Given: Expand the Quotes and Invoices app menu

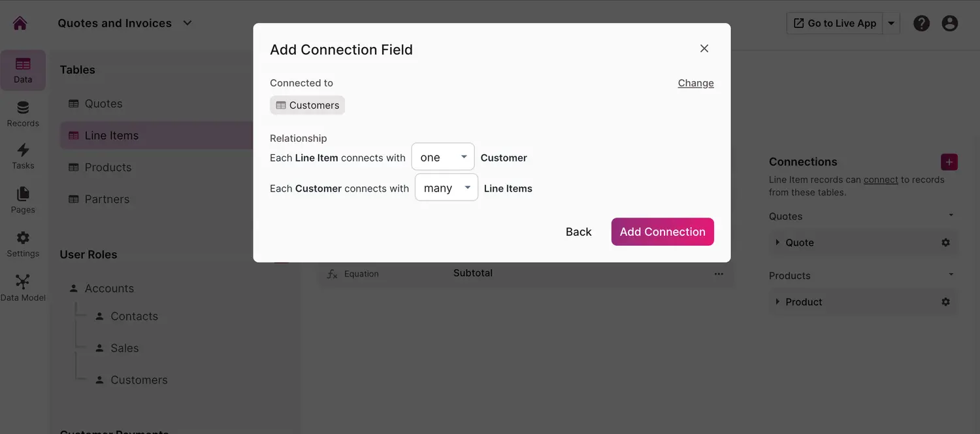Looking at the screenshot, I should (188, 24).
